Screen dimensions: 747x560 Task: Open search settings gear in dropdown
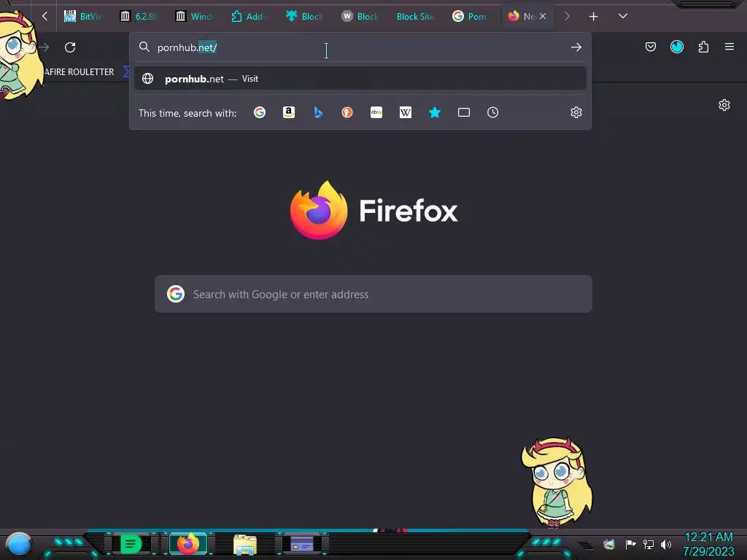(576, 112)
